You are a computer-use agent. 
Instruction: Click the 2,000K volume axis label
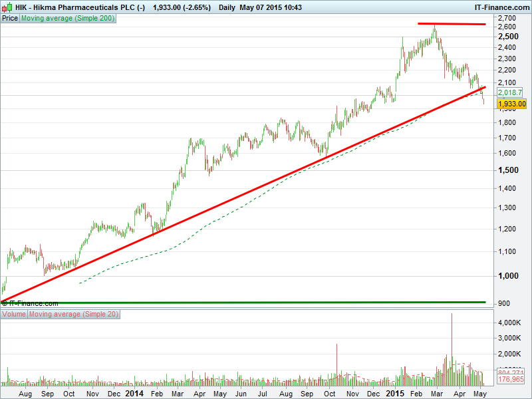coord(509,354)
